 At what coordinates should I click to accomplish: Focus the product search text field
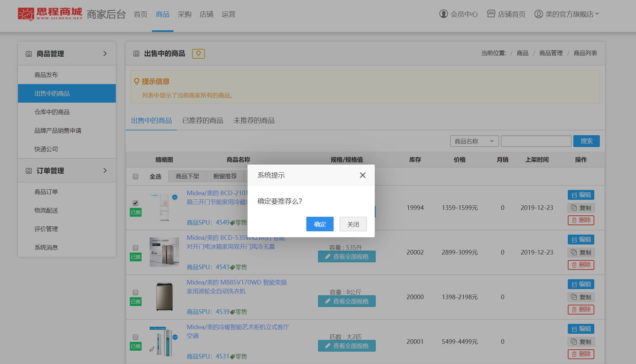[536, 141]
